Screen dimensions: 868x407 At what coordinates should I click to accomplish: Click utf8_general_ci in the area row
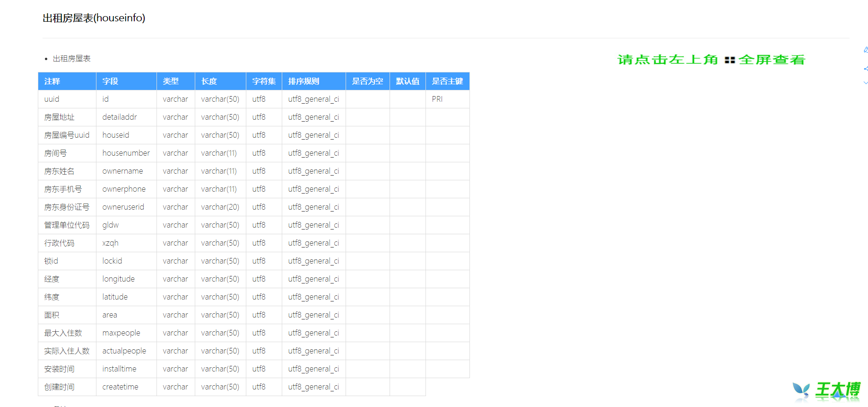(313, 315)
